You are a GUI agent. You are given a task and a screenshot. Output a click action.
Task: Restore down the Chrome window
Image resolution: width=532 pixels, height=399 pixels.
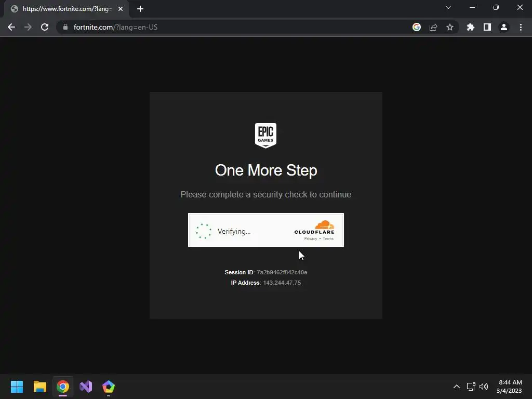pos(496,7)
